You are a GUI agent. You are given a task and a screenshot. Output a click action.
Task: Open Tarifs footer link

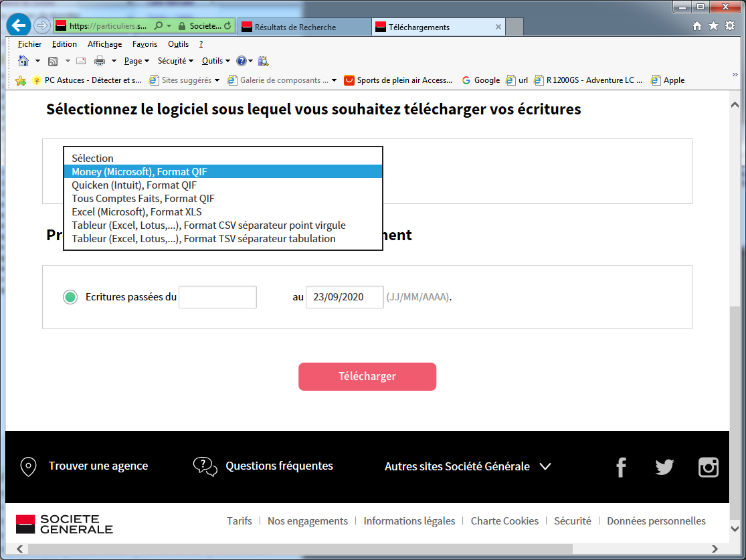coord(240,521)
